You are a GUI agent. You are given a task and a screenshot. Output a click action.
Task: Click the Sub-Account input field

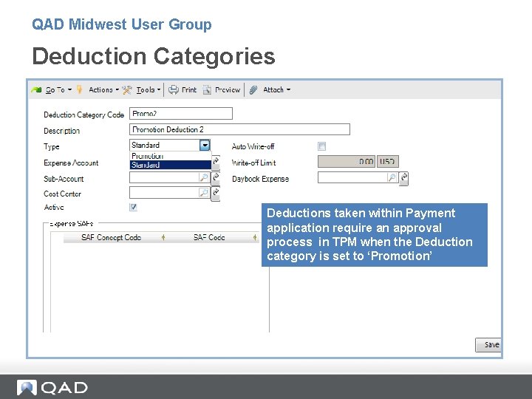(164, 177)
